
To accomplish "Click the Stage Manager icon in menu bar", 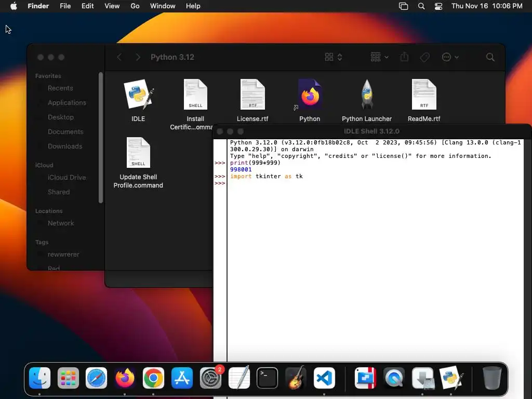I will [x=403, y=6].
